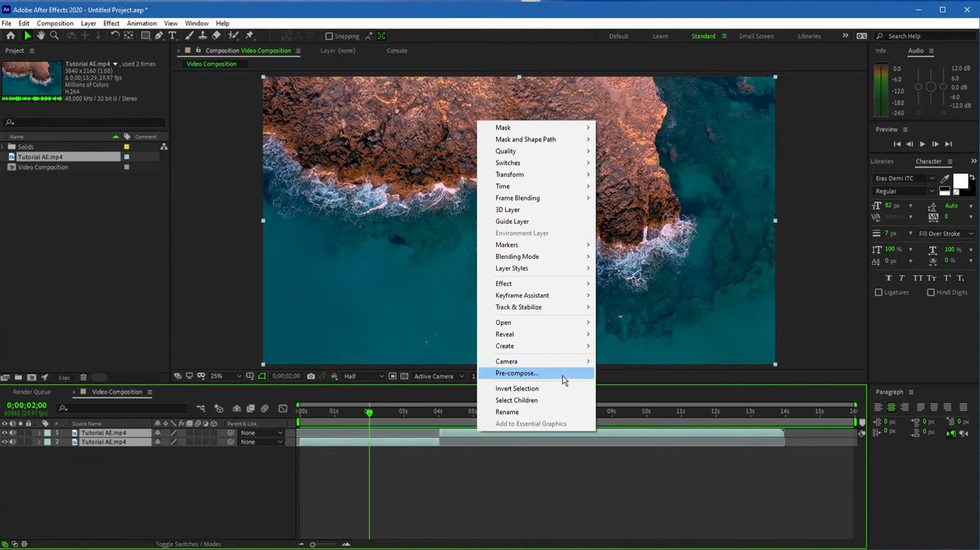
Task: Click the eyedropper in Character panel
Action: (x=946, y=179)
